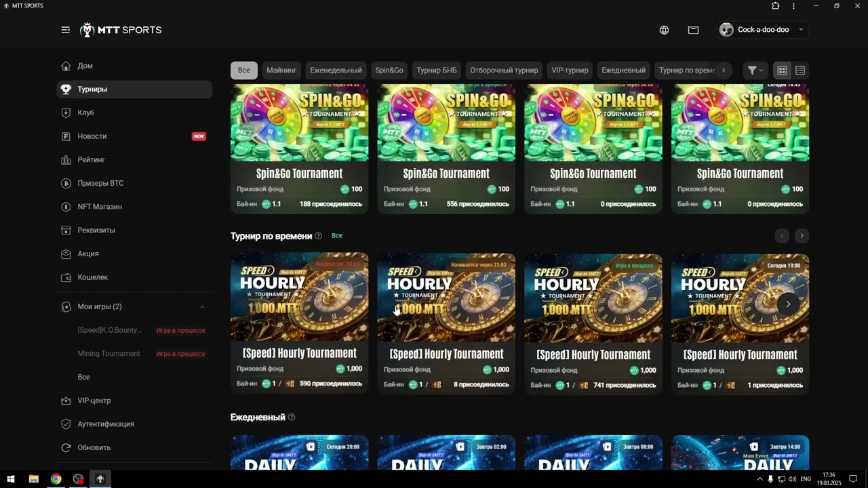Click next arrow in Турнир по времени header

(x=802, y=236)
